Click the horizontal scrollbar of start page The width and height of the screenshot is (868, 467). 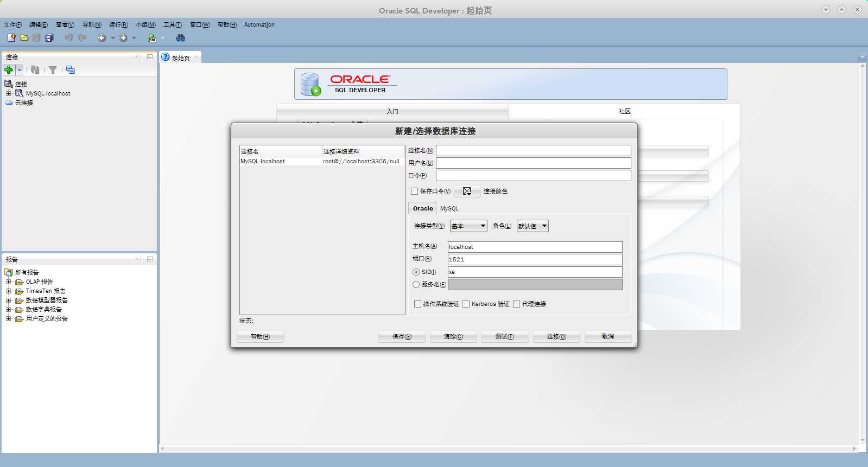click(508, 449)
